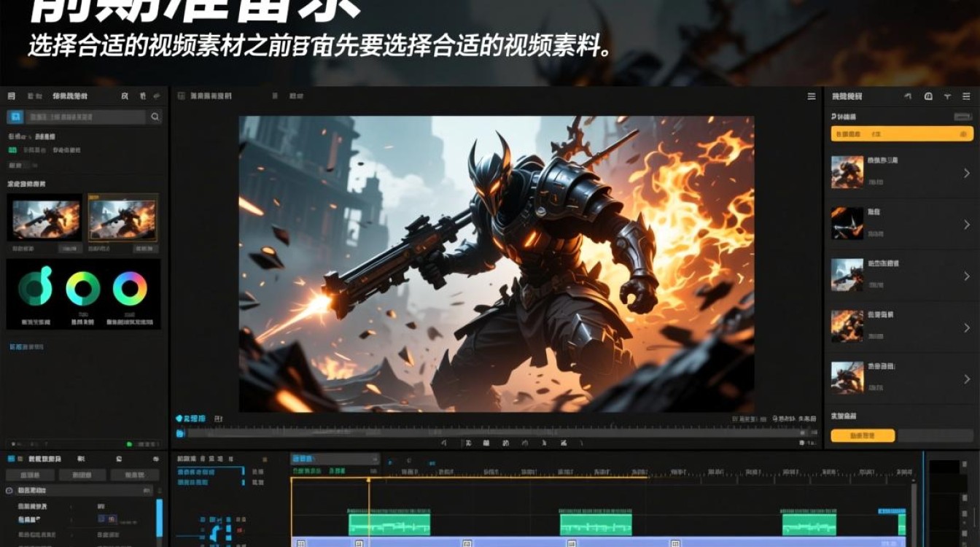
Task: Click the orange button at right panel bottom
Action: 863,435
